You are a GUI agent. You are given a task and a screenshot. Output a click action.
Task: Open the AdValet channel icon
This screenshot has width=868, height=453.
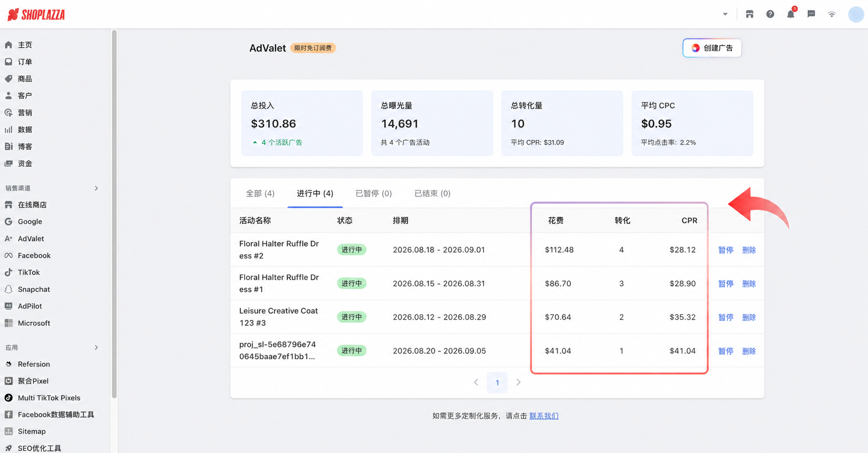click(x=9, y=239)
